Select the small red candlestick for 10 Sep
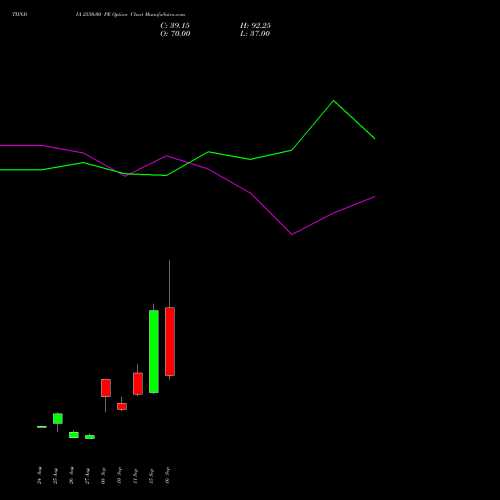 point(122,406)
